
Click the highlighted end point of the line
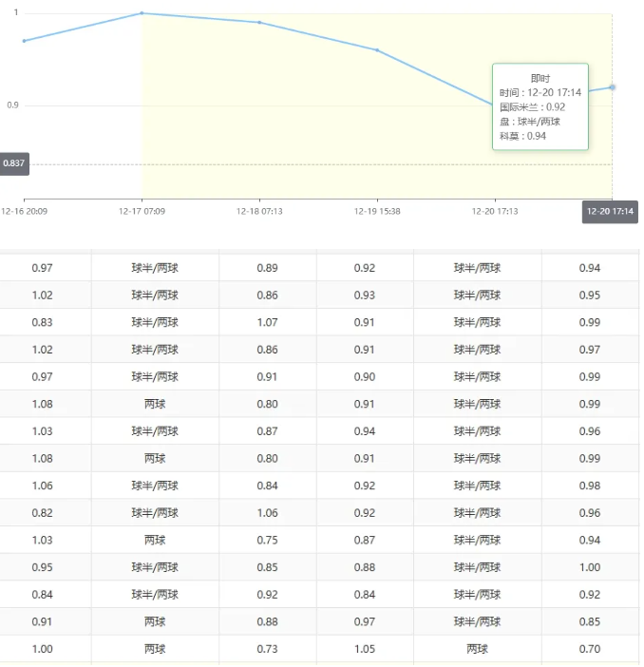(x=613, y=87)
